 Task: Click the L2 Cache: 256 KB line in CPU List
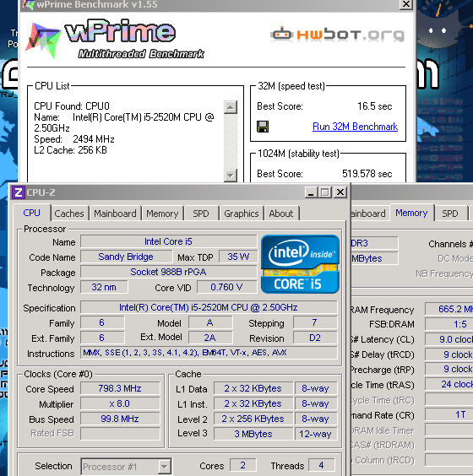click(70, 150)
